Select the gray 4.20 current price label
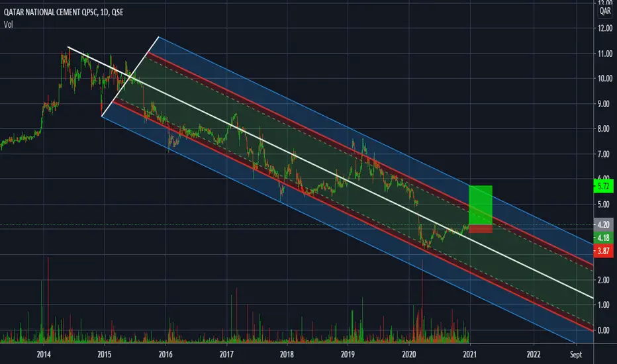Viewport: 617px width, 364px height. 603,225
